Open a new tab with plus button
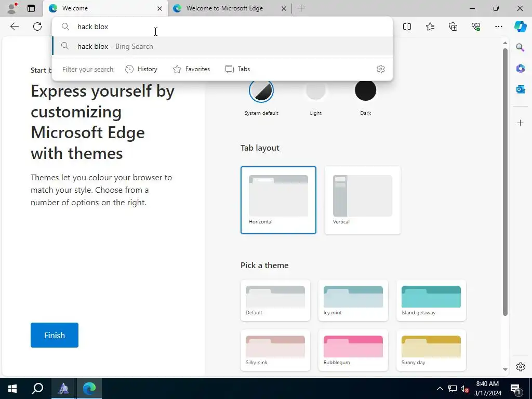 (301, 8)
